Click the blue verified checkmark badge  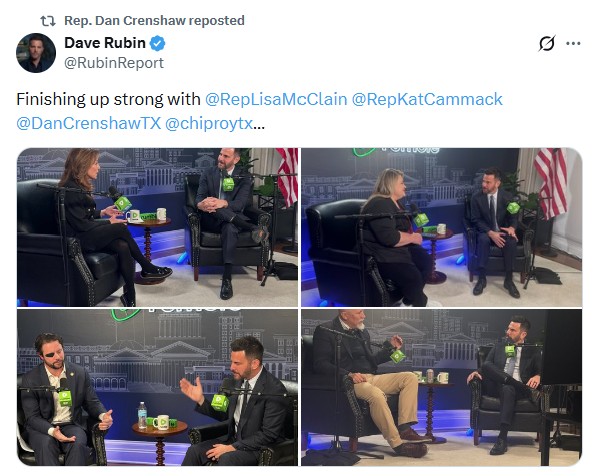(157, 43)
